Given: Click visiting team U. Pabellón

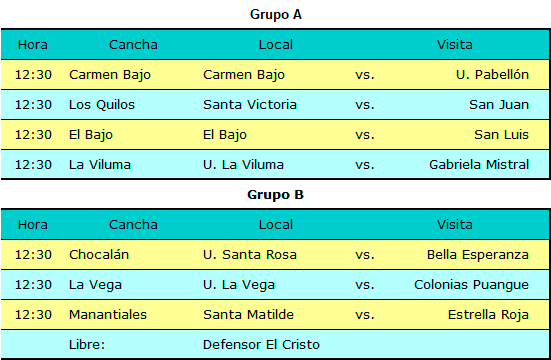Looking at the screenshot, I should tap(492, 75).
